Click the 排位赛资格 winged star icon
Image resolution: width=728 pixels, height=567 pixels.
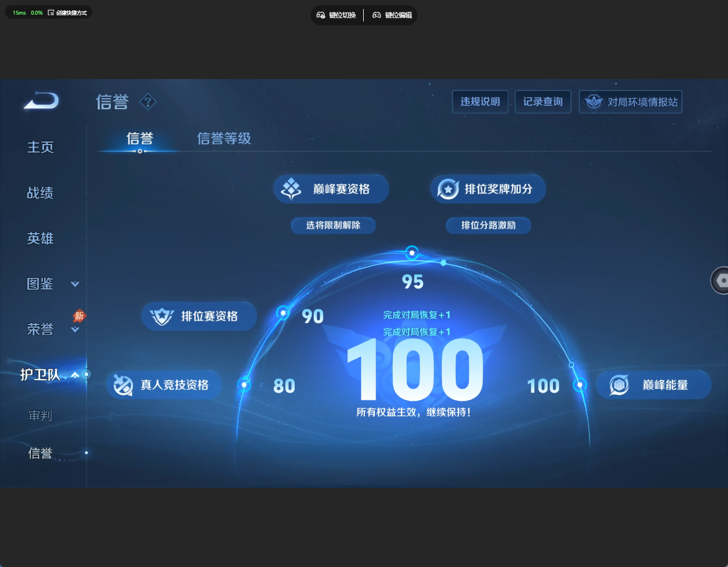(x=162, y=316)
